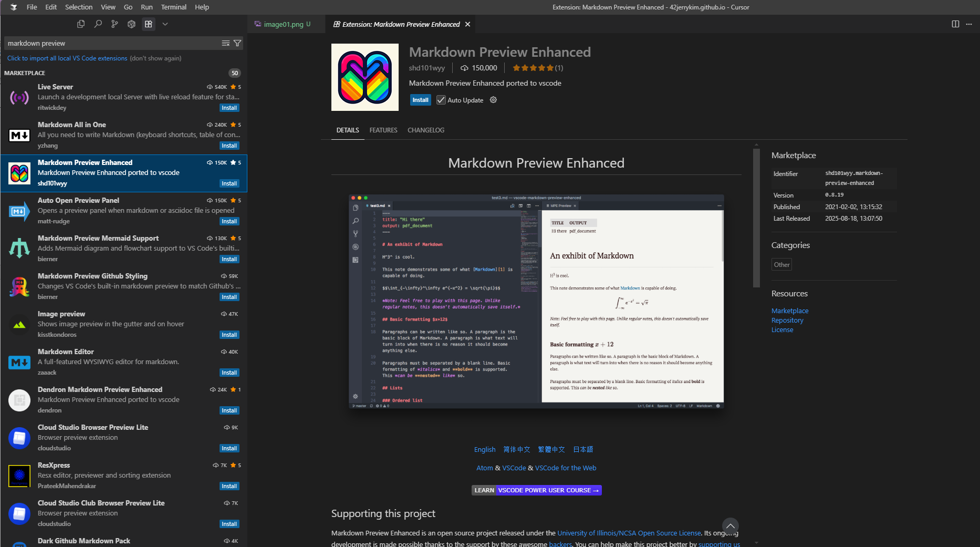The height and width of the screenshot is (547, 980).
Task: Open the Terminal menu
Action: tap(173, 7)
